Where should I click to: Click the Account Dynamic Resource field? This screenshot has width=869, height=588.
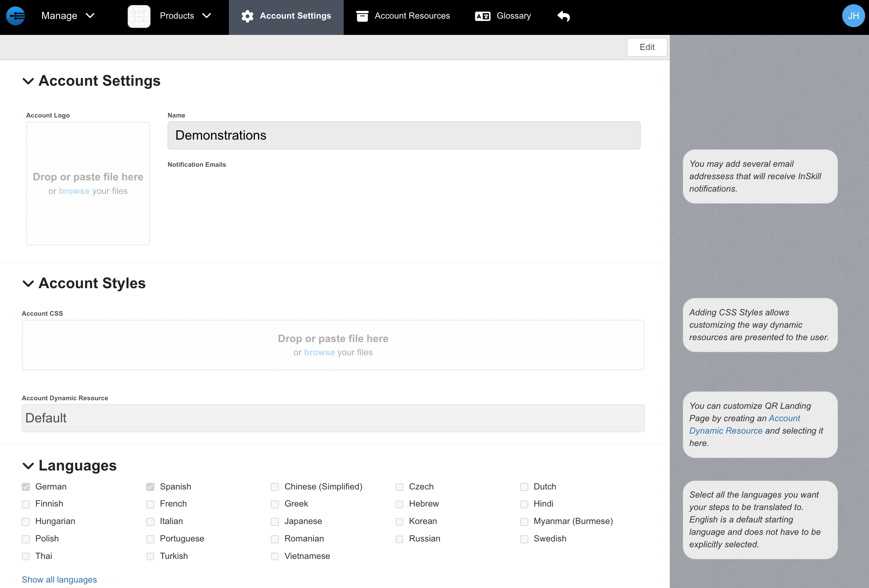[333, 418]
